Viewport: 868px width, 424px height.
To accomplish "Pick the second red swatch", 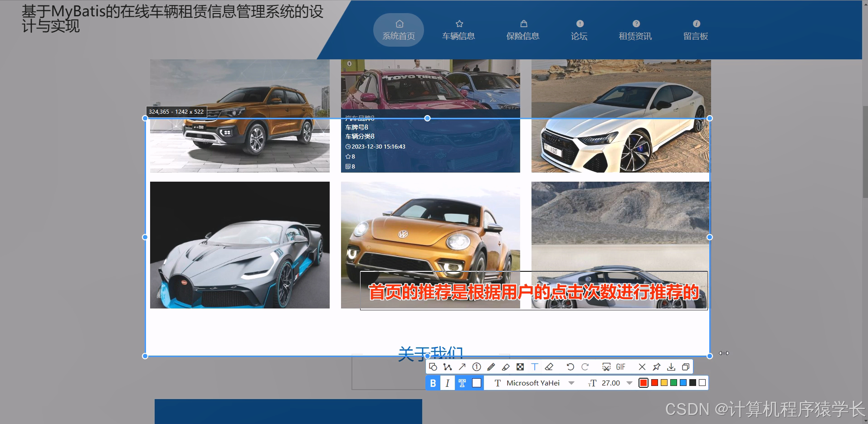I will pos(654,383).
